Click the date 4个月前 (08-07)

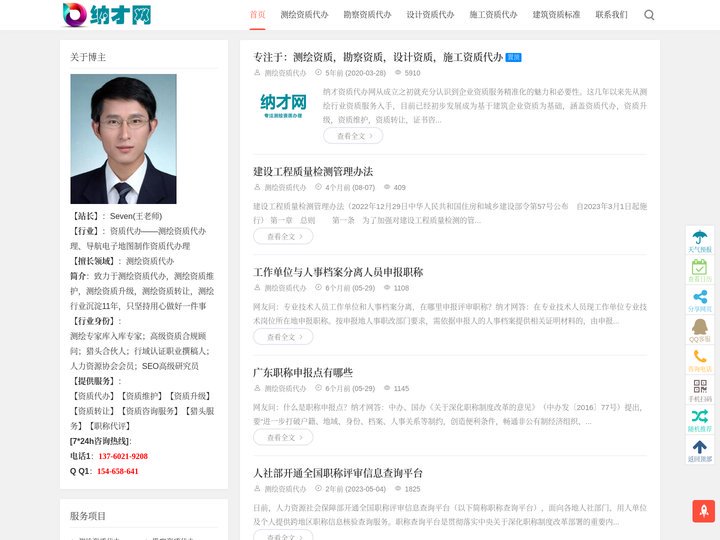pyautogui.click(x=350, y=187)
